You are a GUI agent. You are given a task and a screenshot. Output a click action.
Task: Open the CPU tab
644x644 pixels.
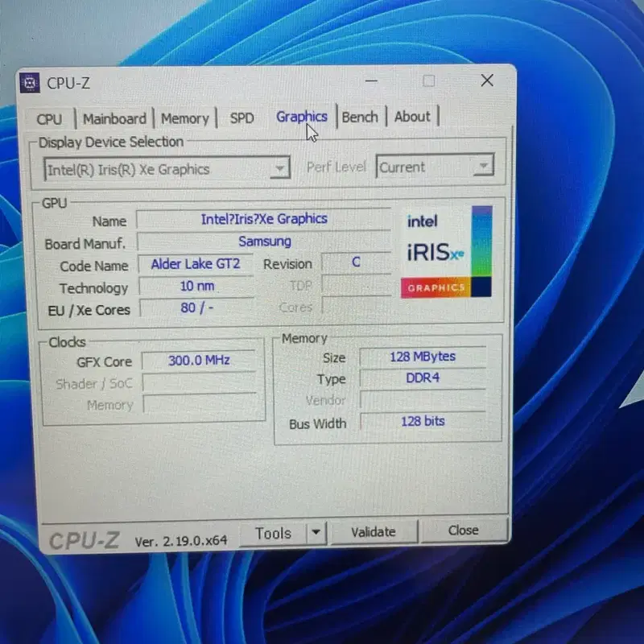tap(49, 119)
